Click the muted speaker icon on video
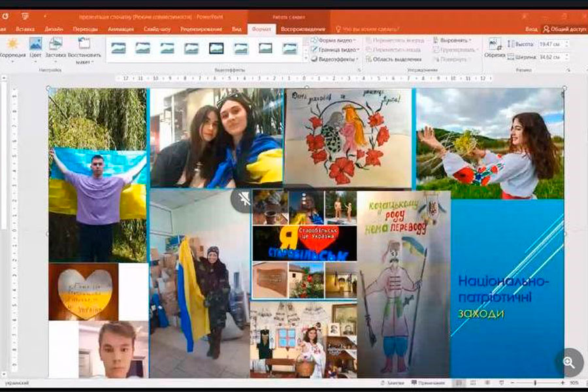The image size is (588, 392). coord(244,200)
